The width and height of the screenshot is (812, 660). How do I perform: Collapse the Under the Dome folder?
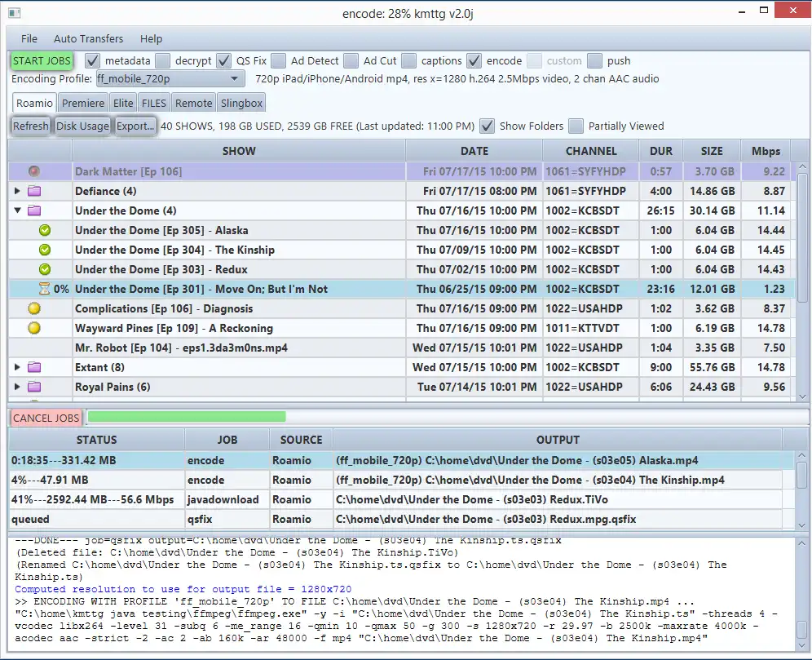pyautogui.click(x=18, y=210)
